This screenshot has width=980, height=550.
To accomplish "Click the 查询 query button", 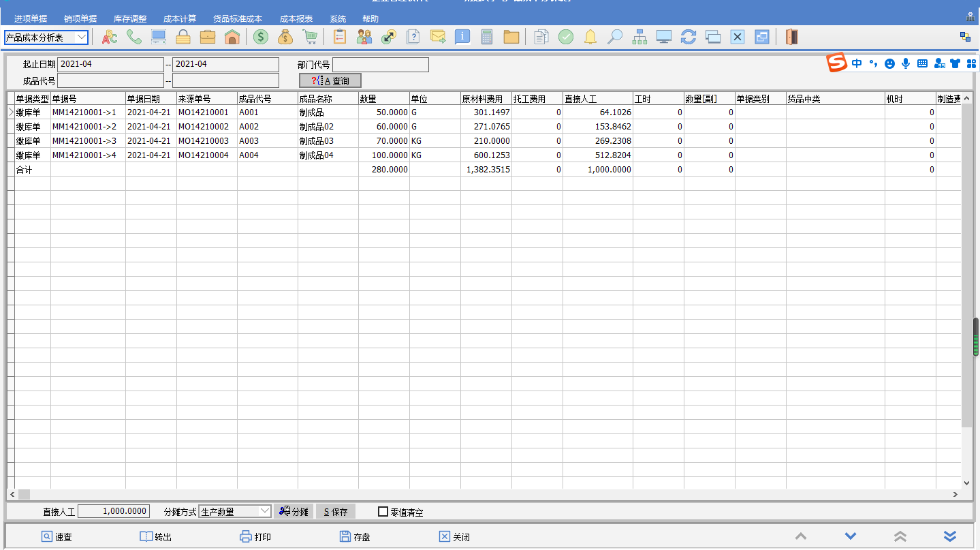I will (x=330, y=81).
